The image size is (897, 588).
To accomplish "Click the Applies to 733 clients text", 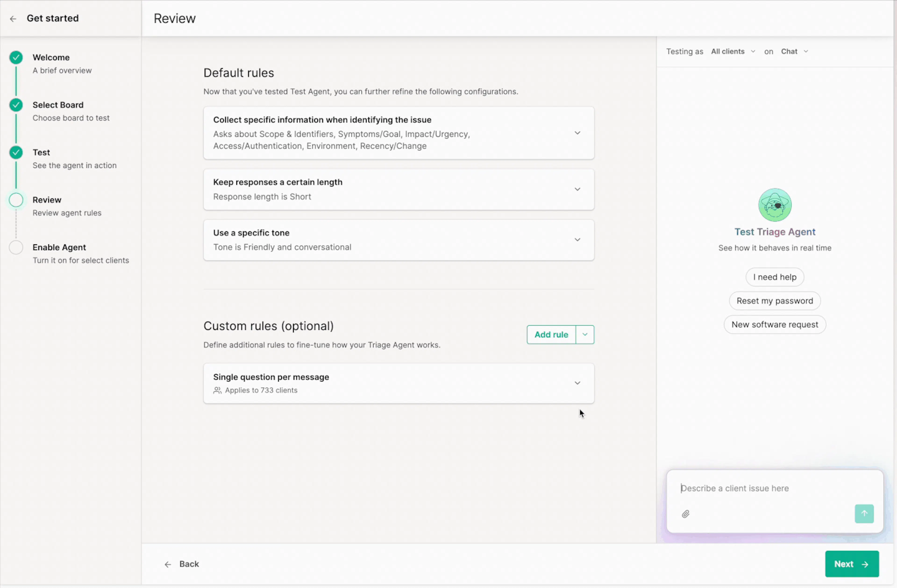I will click(x=261, y=390).
